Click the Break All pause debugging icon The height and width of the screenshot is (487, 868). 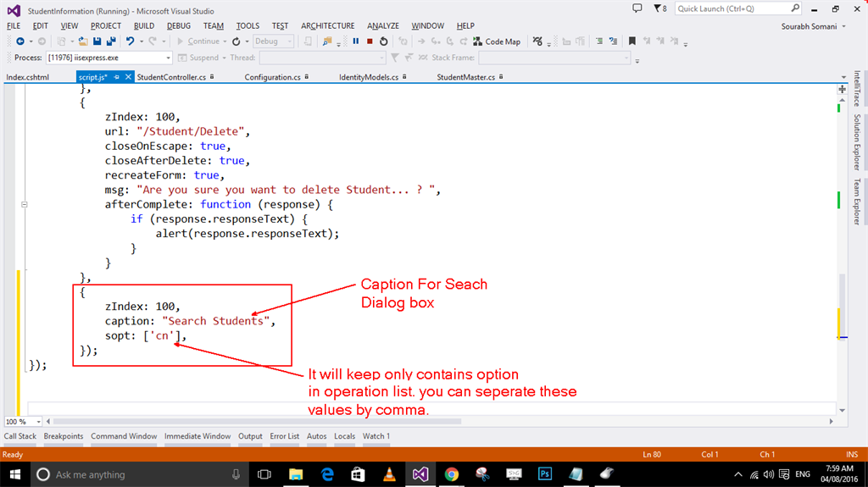tap(356, 41)
